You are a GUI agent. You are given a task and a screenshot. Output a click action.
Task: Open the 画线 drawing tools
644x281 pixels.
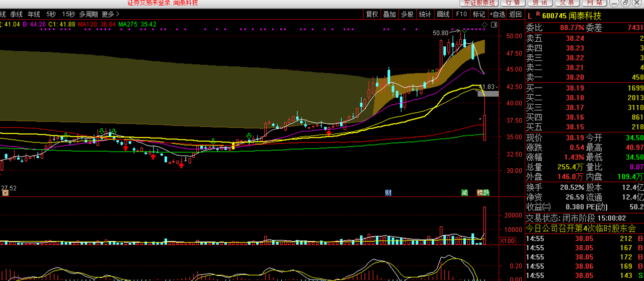pos(443,14)
